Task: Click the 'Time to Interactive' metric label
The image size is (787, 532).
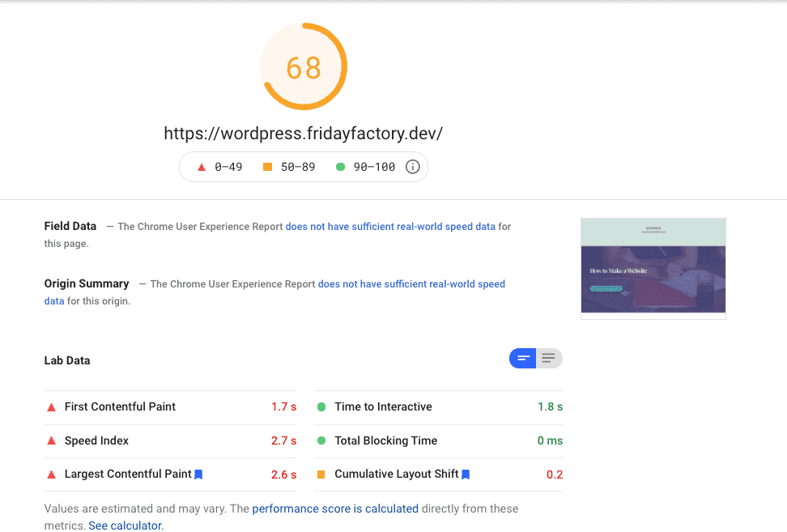Action: click(383, 407)
